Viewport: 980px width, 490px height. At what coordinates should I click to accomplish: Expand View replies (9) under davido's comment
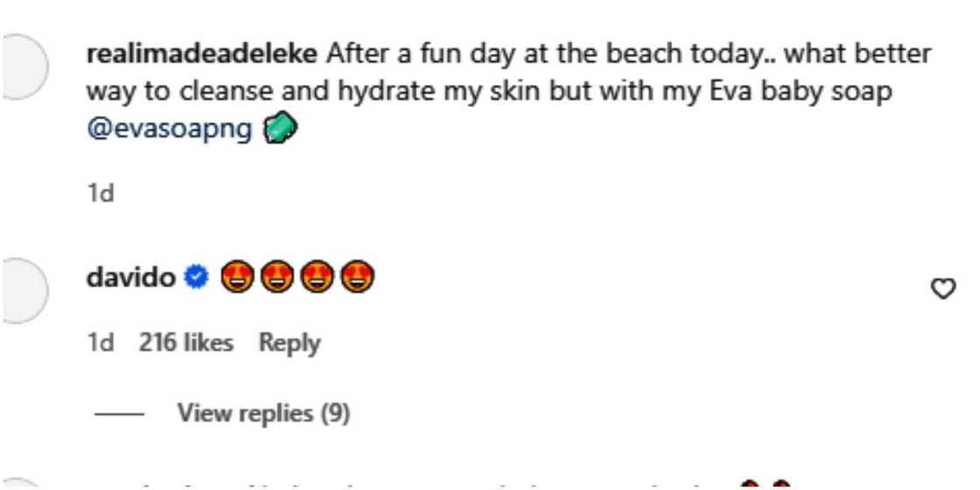[263, 412]
